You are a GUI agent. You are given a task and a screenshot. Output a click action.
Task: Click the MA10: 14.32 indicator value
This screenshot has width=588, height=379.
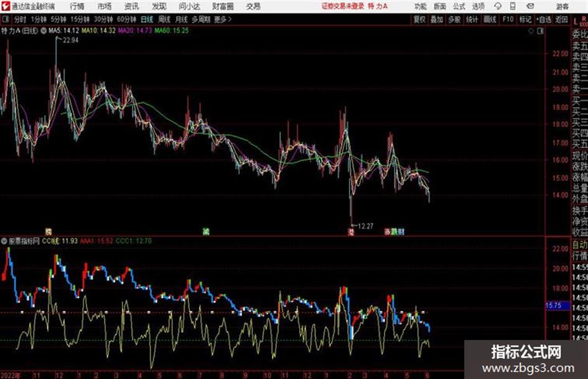point(98,30)
